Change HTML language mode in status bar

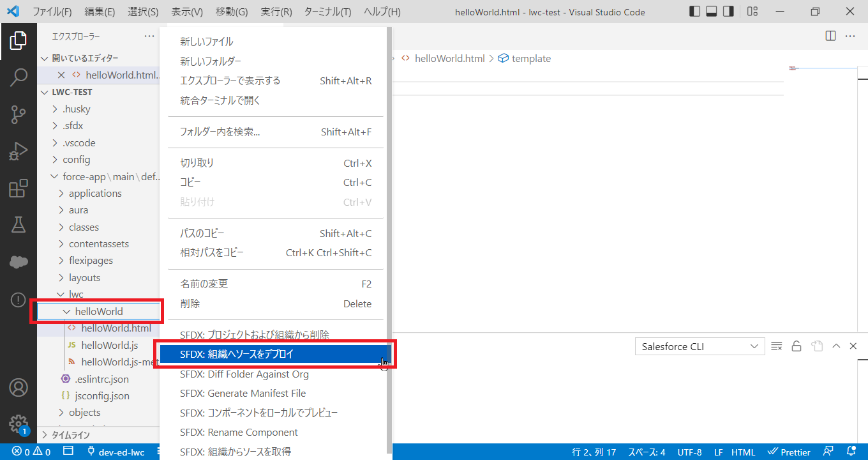click(743, 452)
